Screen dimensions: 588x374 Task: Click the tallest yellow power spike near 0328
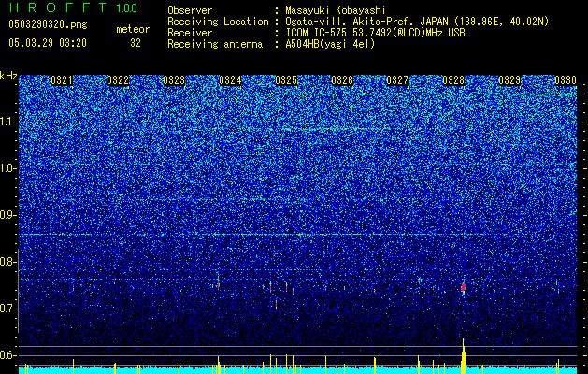click(464, 356)
